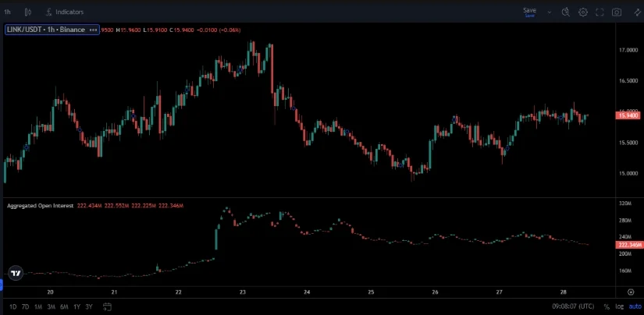The height and width of the screenshot is (315, 644).
Task: Click the 15.5000 price axis label
Action: (628, 143)
